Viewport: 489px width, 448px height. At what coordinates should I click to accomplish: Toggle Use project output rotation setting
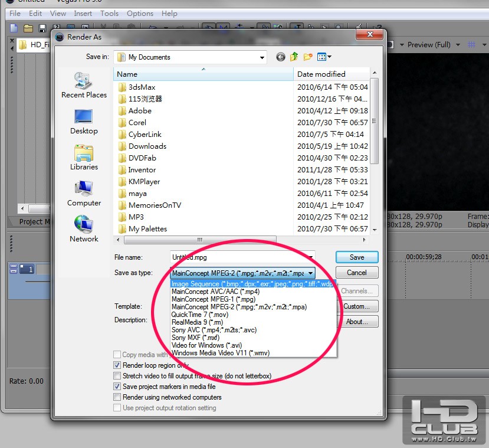tap(117, 407)
